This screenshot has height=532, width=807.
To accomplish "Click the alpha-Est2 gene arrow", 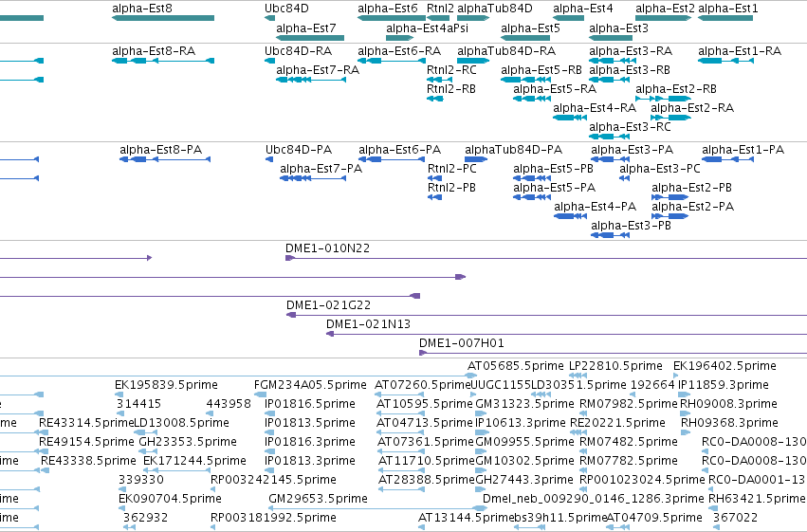I will tap(664, 18).
